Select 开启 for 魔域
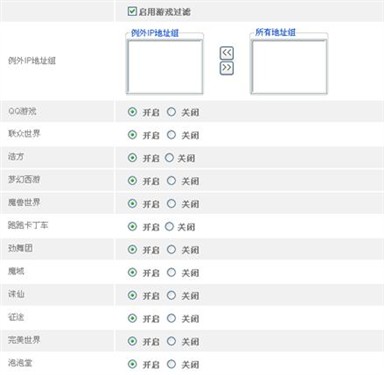Viewport: 384px width, 375px height. (x=132, y=272)
